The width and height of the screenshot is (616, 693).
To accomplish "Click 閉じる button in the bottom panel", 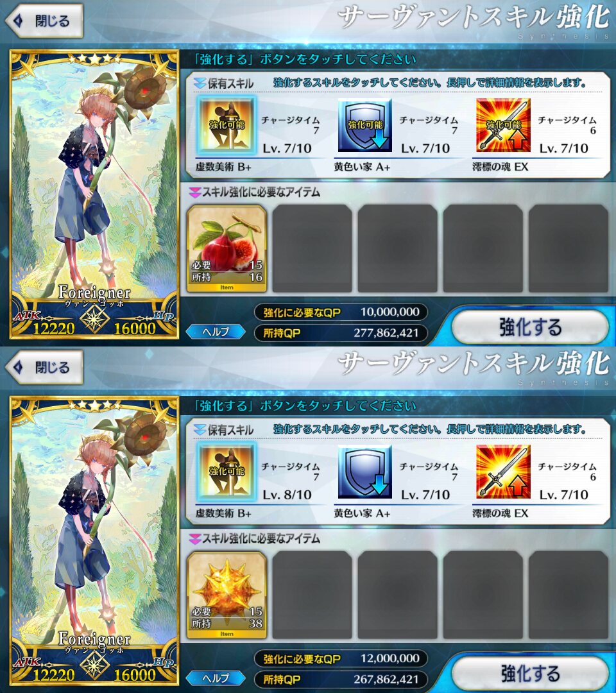I will tap(45, 367).
